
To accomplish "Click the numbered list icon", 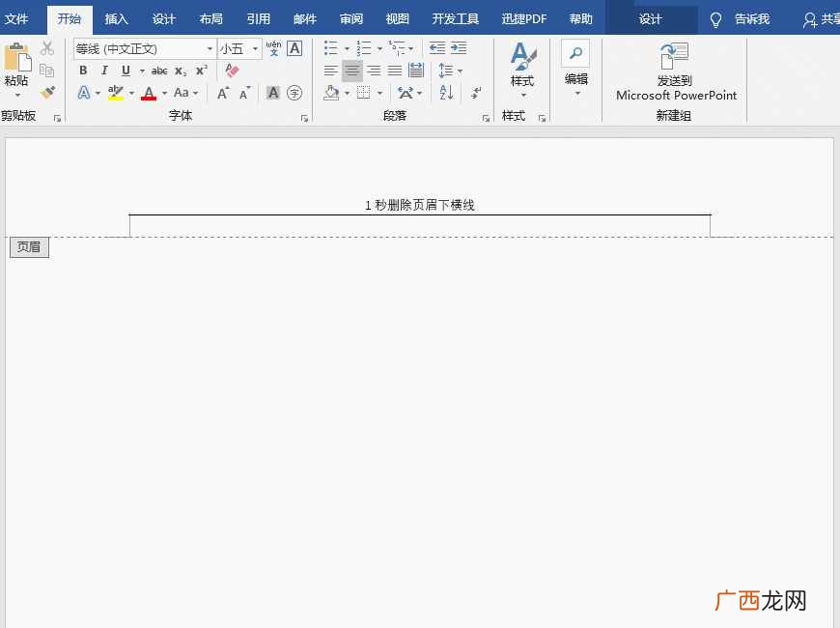I will (x=364, y=48).
